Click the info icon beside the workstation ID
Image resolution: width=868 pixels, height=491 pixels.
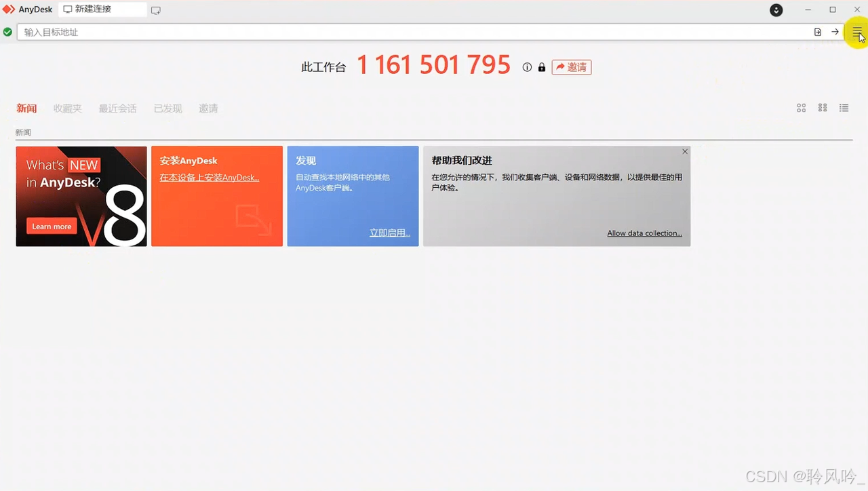point(527,67)
